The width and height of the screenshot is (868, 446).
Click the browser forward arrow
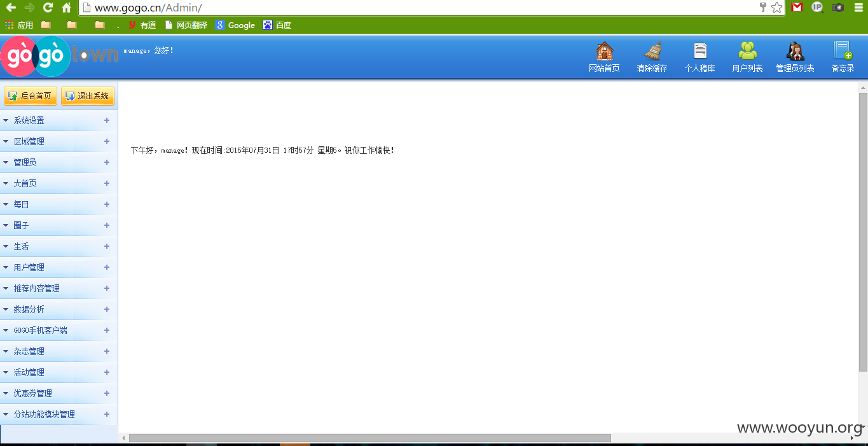(x=29, y=8)
